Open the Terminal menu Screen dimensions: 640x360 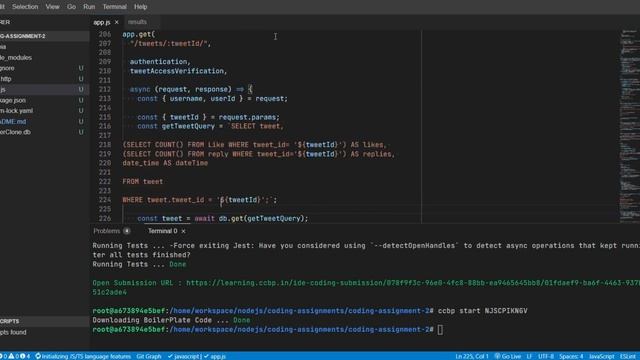click(114, 7)
